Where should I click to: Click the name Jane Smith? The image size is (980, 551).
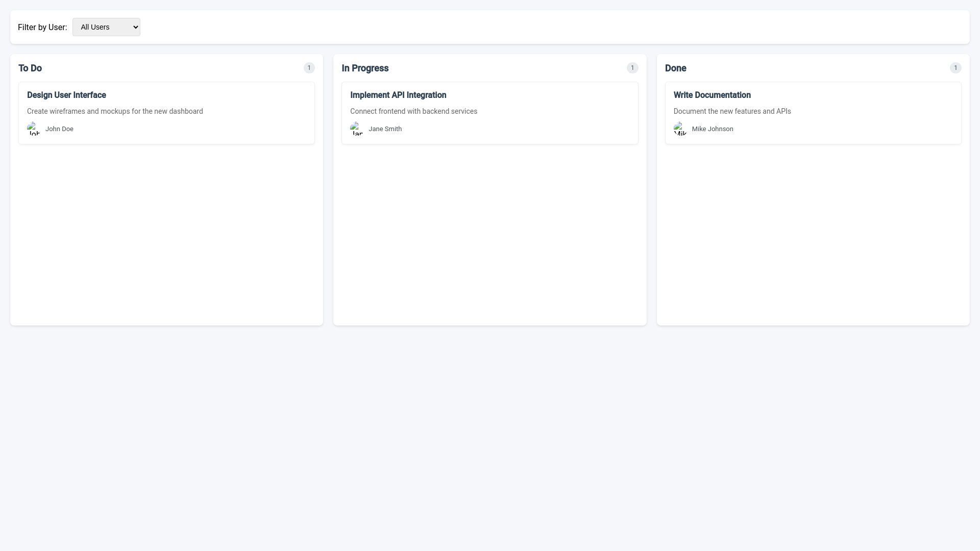click(384, 129)
